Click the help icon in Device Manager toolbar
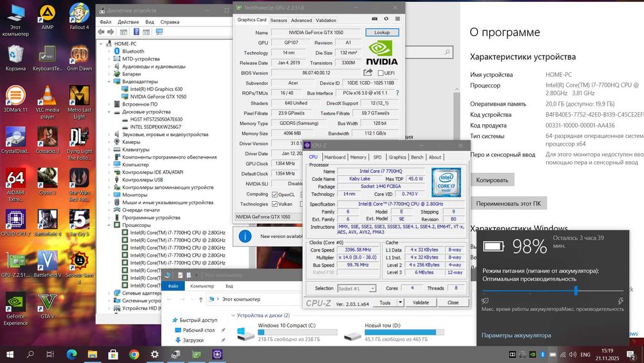 tap(137, 32)
